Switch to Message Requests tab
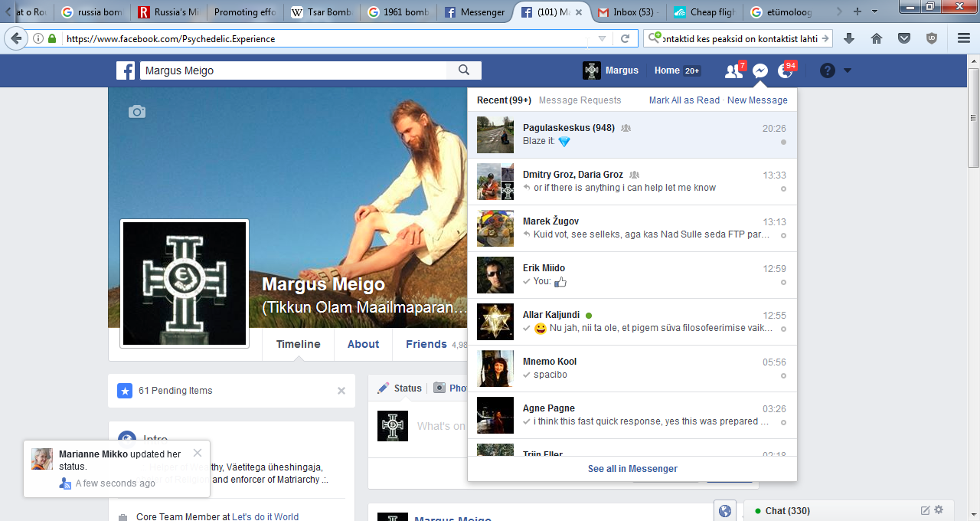The width and height of the screenshot is (980, 521). coord(580,100)
